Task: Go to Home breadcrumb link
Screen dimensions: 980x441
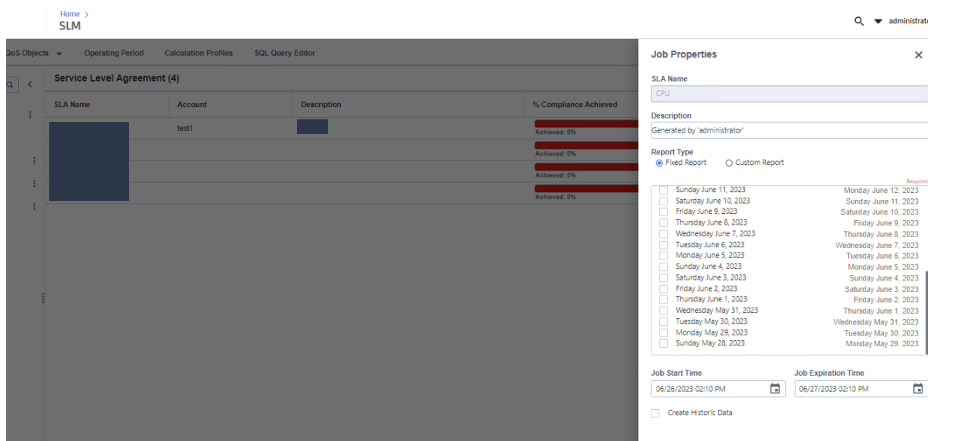Action: (70, 14)
